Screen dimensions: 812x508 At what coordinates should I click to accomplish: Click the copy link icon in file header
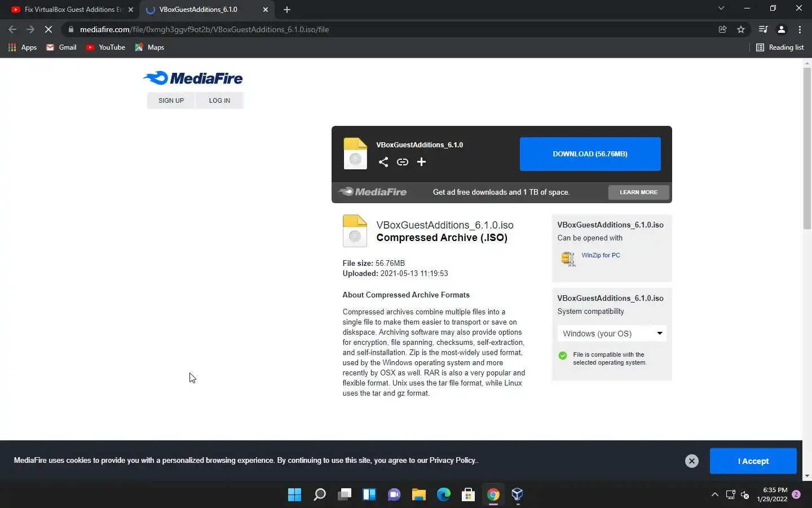[x=403, y=162]
